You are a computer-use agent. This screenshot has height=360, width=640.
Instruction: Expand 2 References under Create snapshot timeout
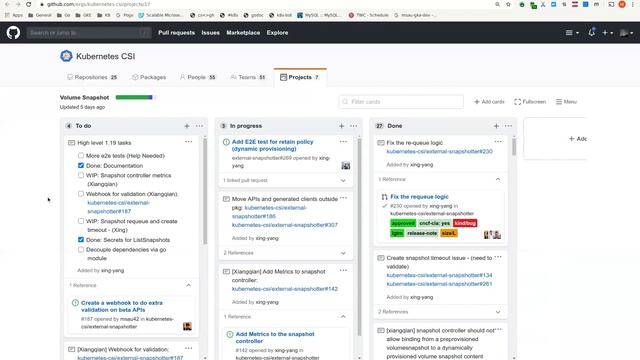tap(498, 312)
